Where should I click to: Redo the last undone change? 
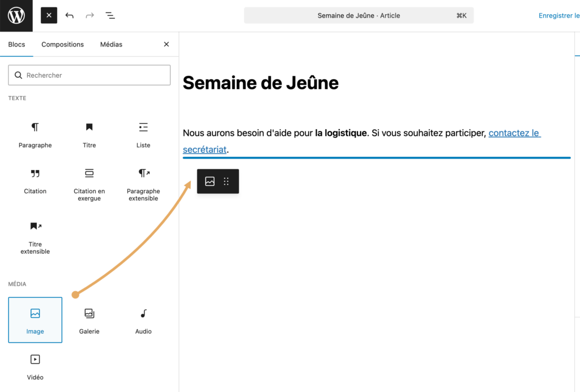tap(89, 15)
